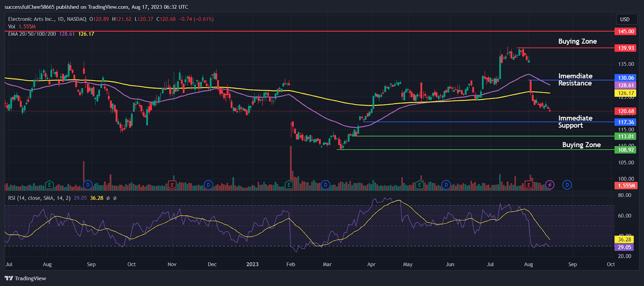Click the upper Buying Zone text label
The image size is (644, 286).
pyautogui.click(x=577, y=41)
